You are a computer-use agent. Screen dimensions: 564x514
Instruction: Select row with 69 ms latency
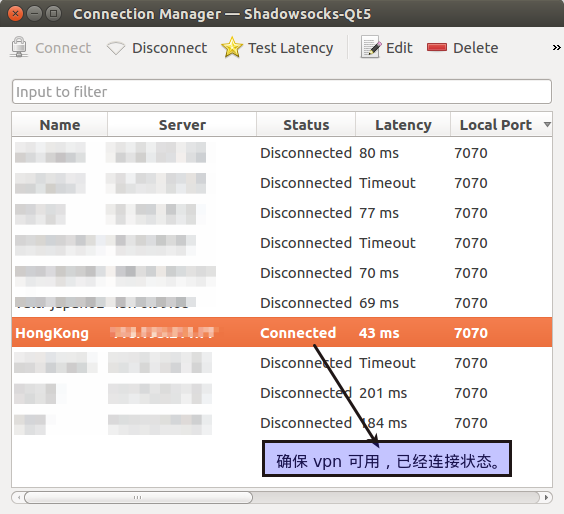[x=282, y=303]
